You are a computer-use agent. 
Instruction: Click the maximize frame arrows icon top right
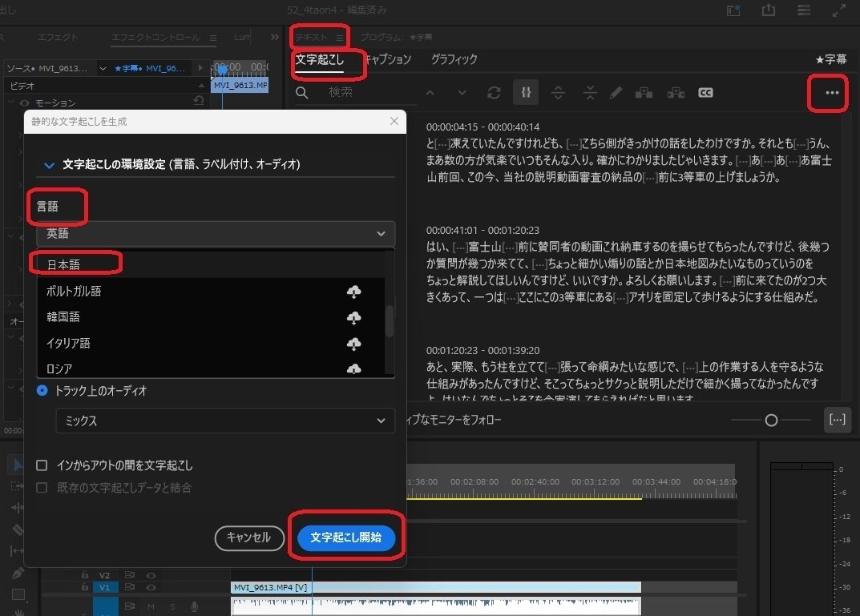[838, 10]
